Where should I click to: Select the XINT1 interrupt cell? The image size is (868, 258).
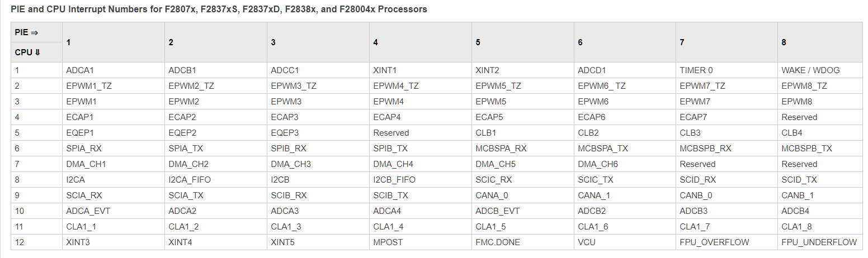385,70
